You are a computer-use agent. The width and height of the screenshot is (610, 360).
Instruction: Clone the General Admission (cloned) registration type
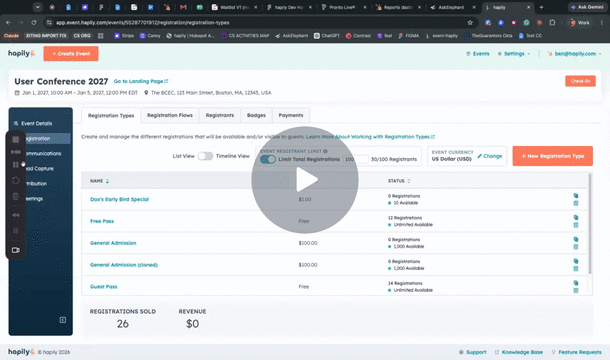tap(576, 261)
